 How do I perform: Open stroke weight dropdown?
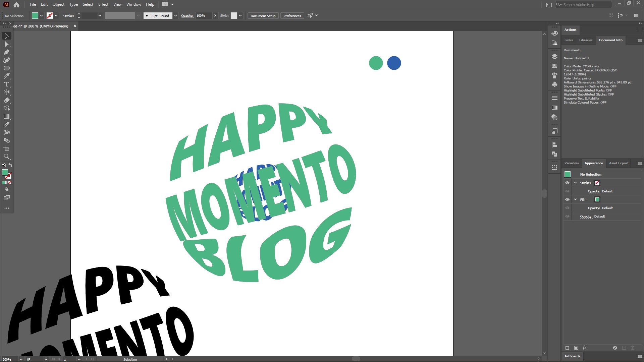(x=100, y=16)
